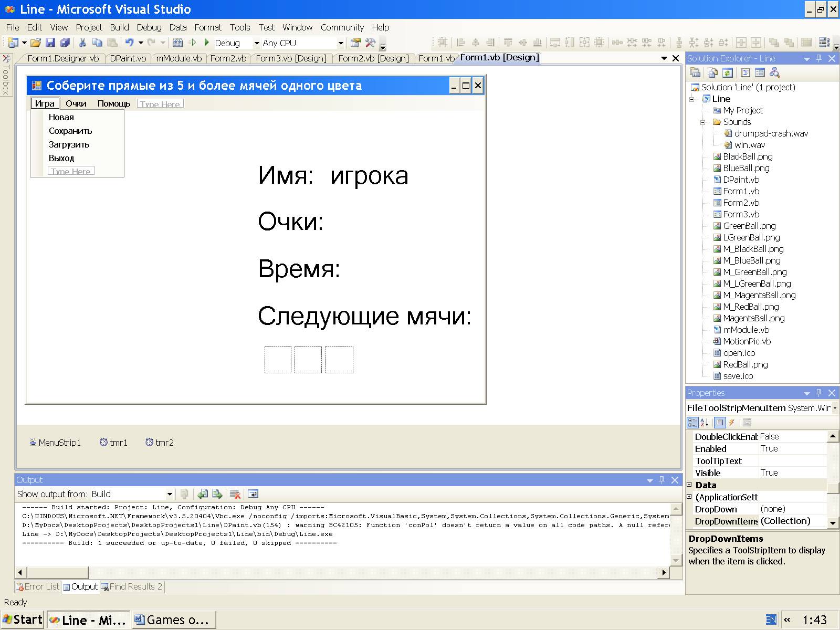840x630 pixels.
Task: Switch to the DPaint.vb tab
Action: pos(128,58)
